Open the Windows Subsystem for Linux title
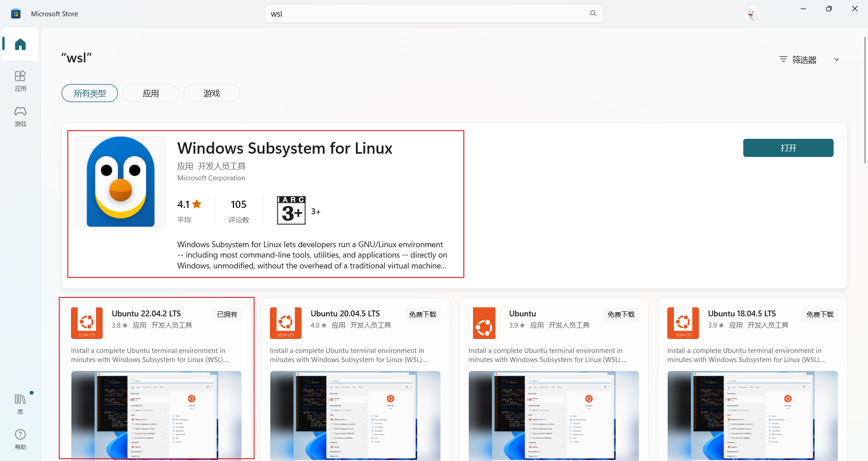868x461 pixels. [x=285, y=148]
